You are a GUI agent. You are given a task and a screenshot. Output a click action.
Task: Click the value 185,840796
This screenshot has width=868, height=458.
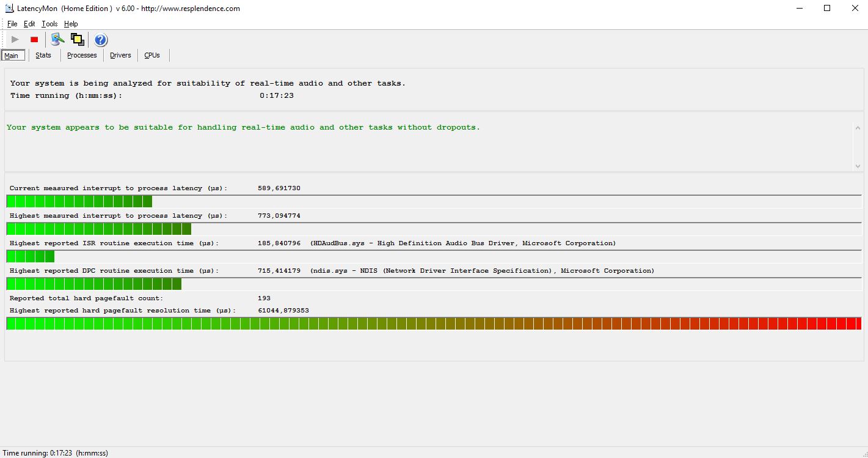pyautogui.click(x=279, y=243)
